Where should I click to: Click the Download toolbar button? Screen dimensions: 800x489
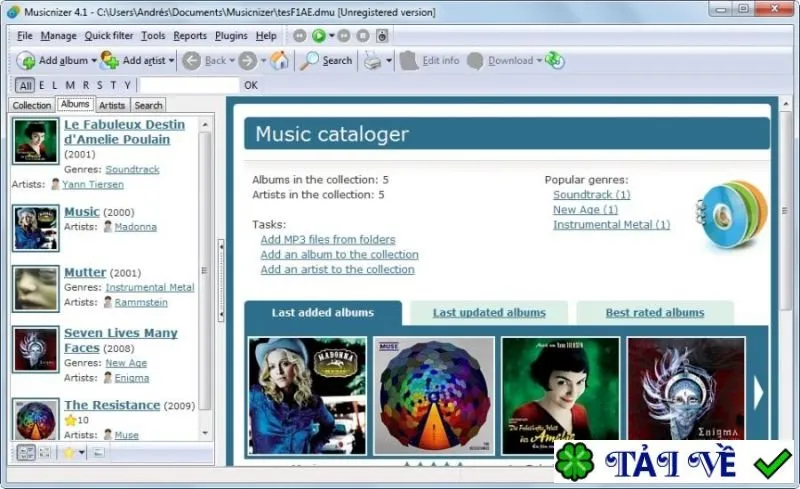coord(500,61)
